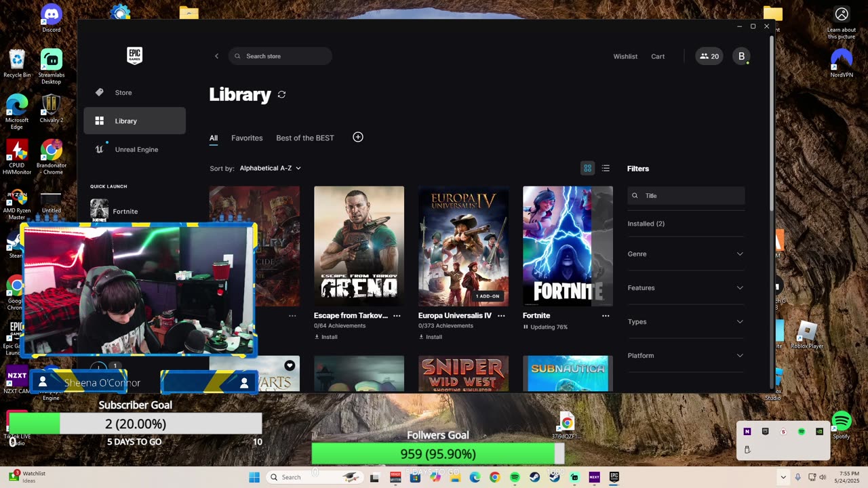This screenshot has height=488, width=868.
Task: Open the Cart link
Action: point(658,56)
